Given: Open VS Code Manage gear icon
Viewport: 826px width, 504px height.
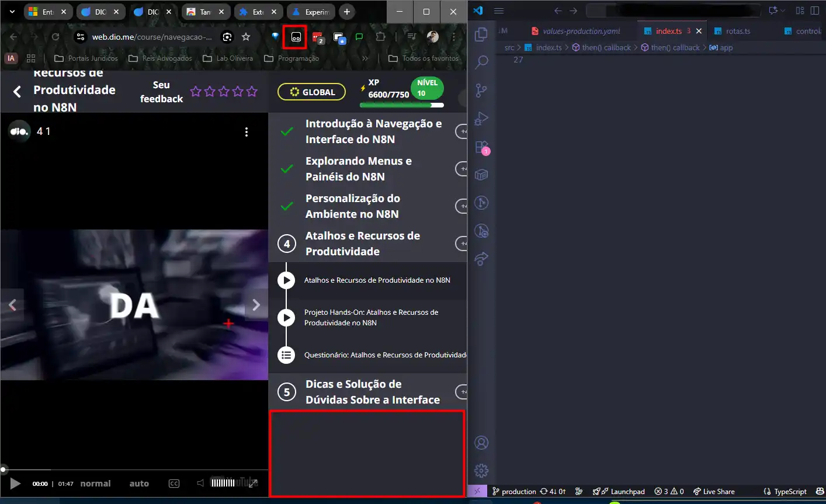Looking at the screenshot, I should pos(481,471).
